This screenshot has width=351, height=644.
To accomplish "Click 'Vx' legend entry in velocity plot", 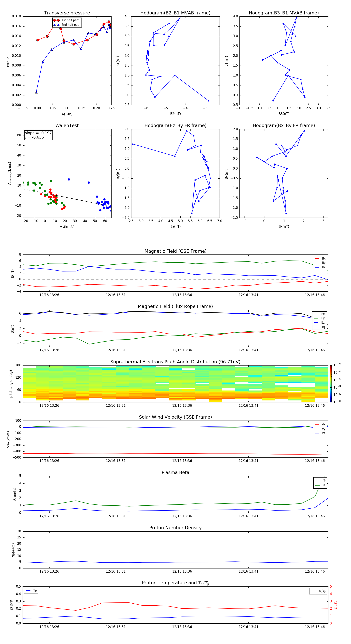I will (x=320, y=424).
